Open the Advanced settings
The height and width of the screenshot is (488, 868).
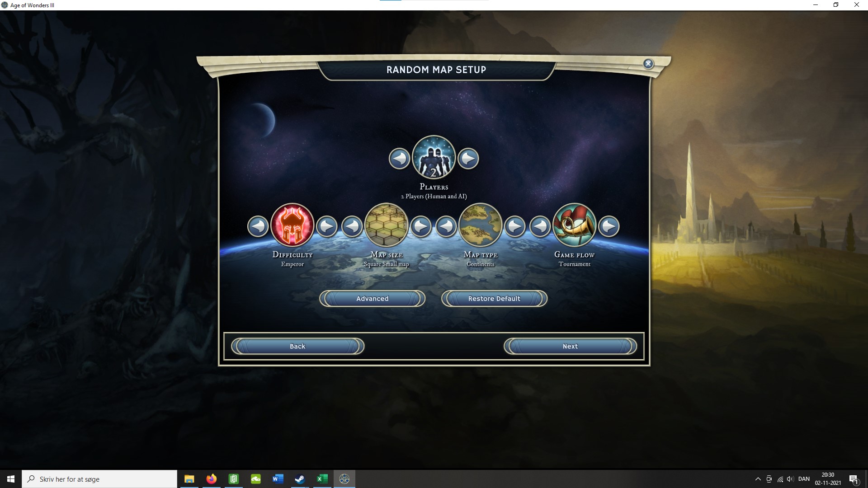pos(372,298)
